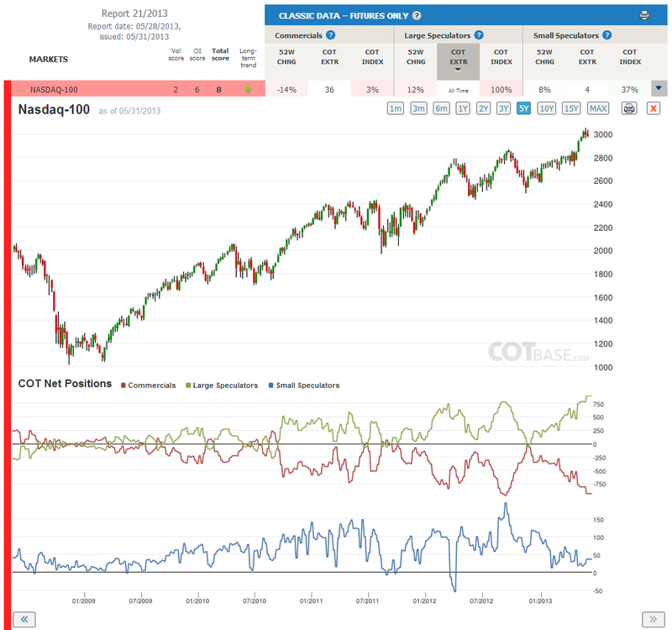The image size is (672, 630).
Task: Click the 3% Commercials COT index cell
Action: [372, 90]
